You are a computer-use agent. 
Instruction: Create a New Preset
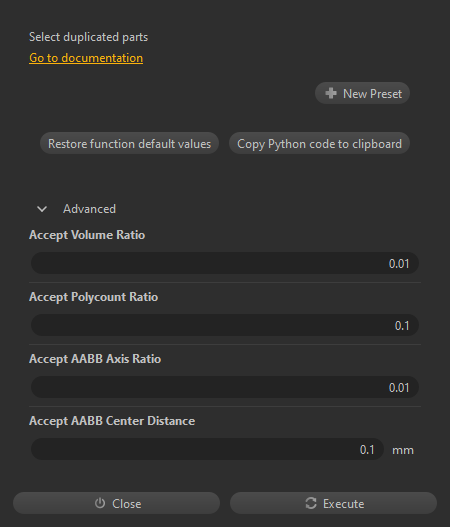coord(362,93)
